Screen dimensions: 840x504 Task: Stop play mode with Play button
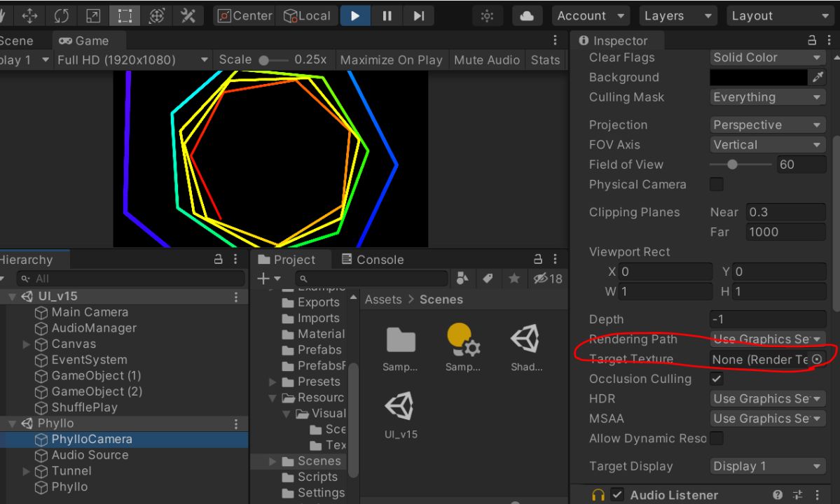click(354, 16)
